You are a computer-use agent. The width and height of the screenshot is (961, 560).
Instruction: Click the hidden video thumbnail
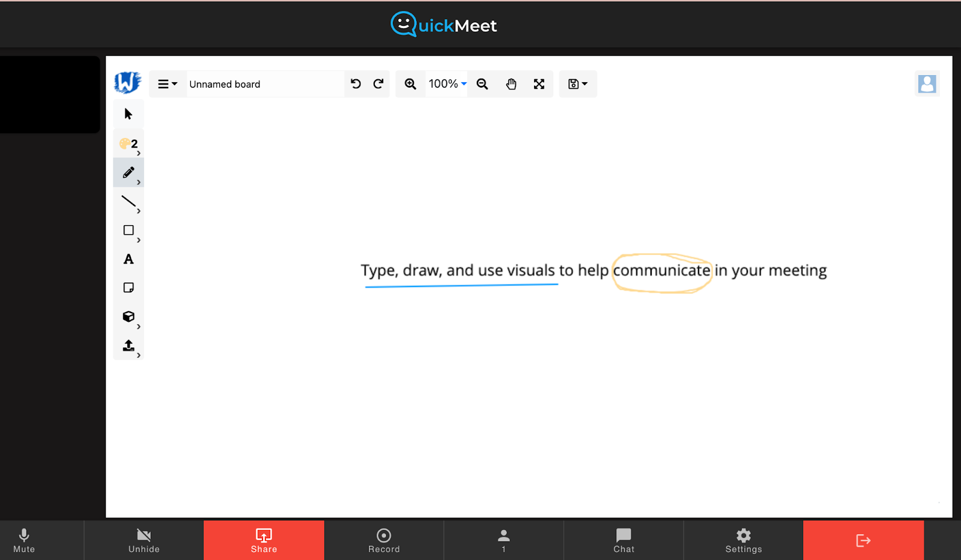click(x=50, y=94)
